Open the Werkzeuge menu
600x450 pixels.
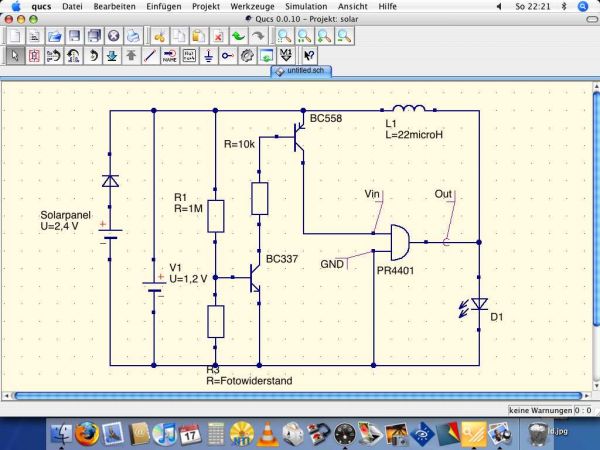251,6
